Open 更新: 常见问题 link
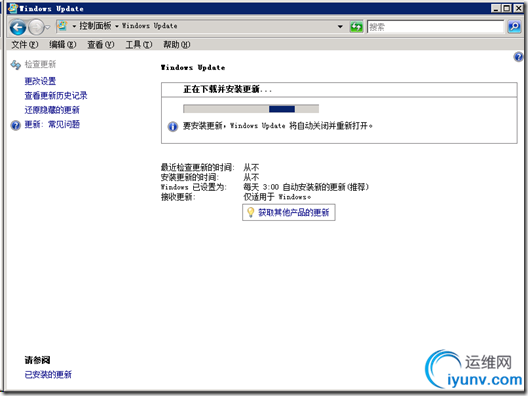The width and height of the screenshot is (528, 396). click(x=52, y=125)
